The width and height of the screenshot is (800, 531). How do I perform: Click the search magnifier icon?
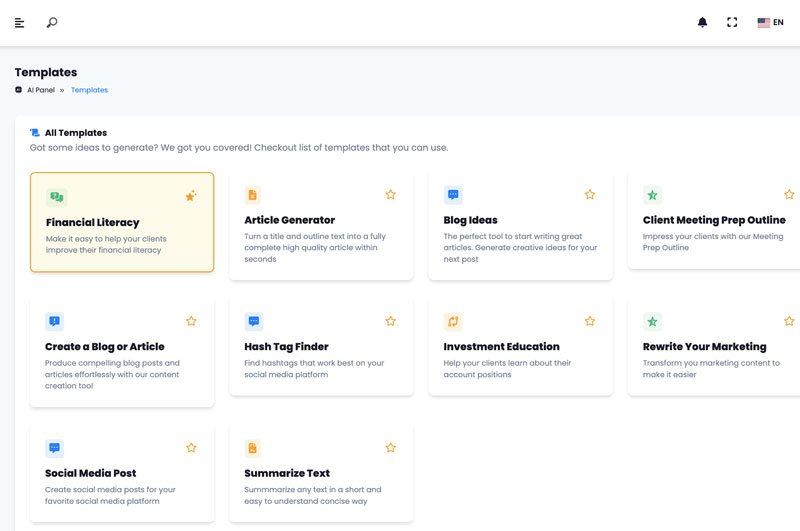tap(52, 23)
